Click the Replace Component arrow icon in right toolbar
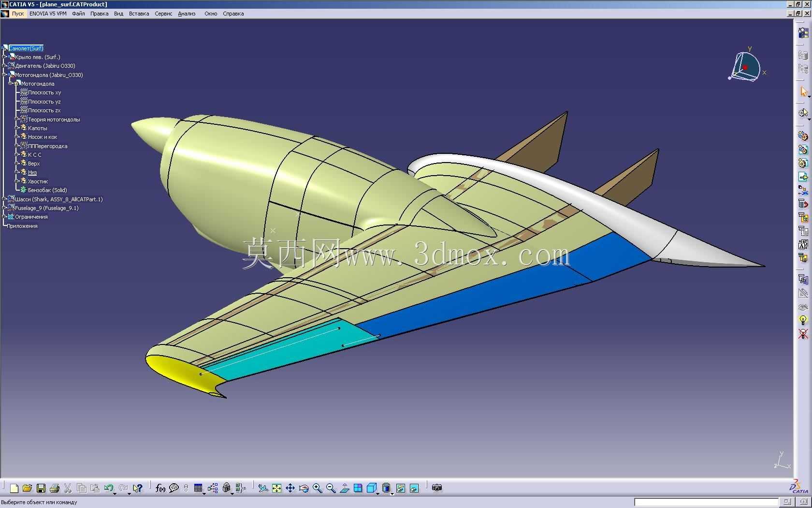The height and width of the screenshot is (508, 812). pos(803,177)
